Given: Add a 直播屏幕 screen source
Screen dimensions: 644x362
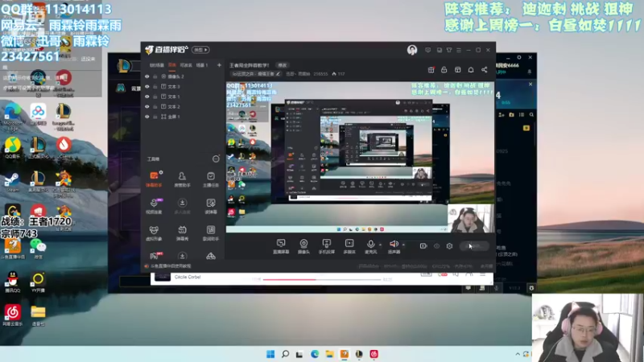Looking at the screenshot, I should coord(281,246).
